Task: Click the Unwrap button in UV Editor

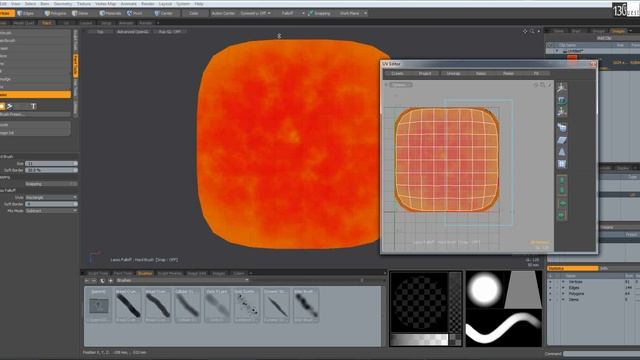Action: tap(453, 73)
